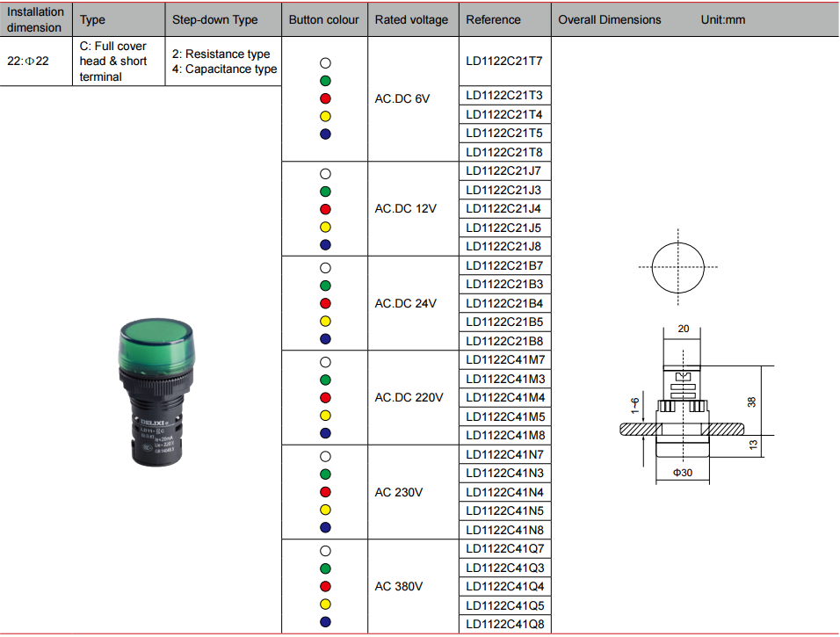The height and width of the screenshot is (637, 840).
Task: Select reference LD1122C41N5
Action: 505,510
